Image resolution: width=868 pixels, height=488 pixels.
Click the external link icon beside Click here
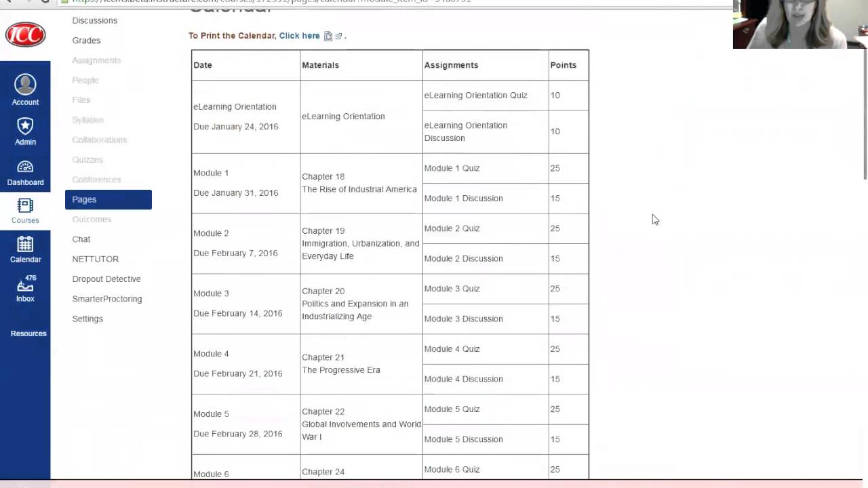click(338, 36)
